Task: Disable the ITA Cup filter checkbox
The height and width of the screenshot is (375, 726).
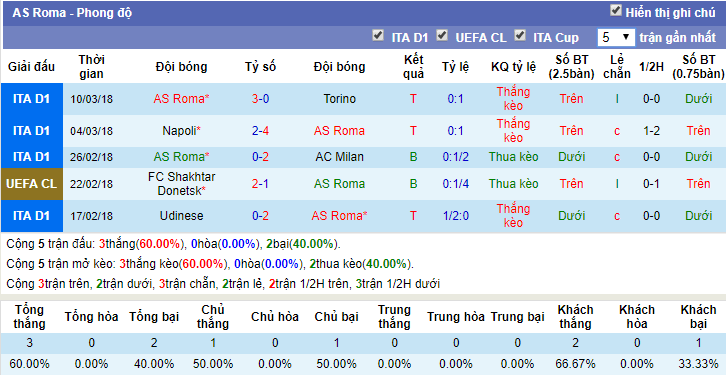Action: click(x=520, y=35)
